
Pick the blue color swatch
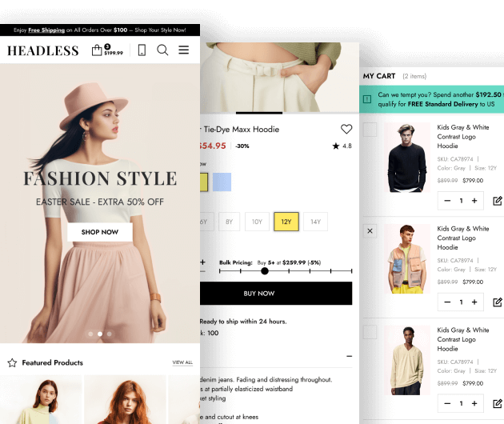coord(222,182)
